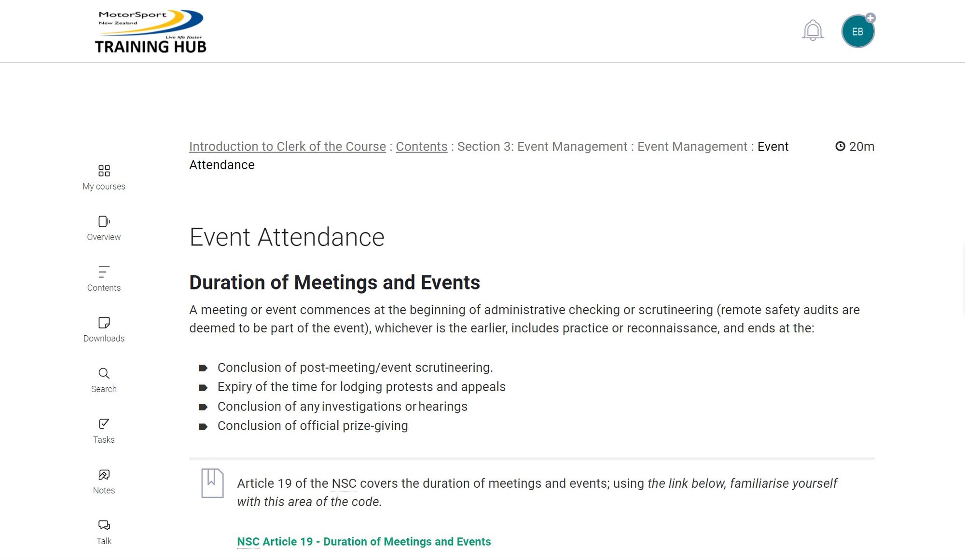Go to course Overview
The height and width of the screenshot is (560, 965).
tap(104, 228)
